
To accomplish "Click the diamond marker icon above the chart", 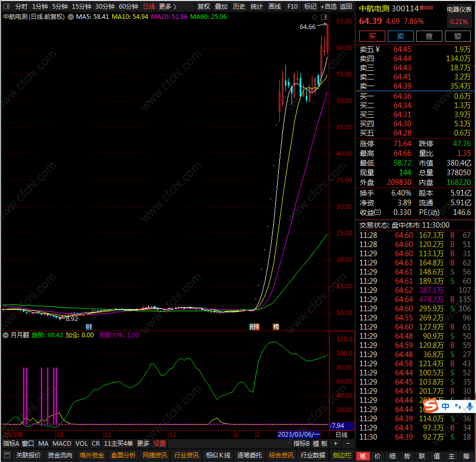I will pos(315,17).
